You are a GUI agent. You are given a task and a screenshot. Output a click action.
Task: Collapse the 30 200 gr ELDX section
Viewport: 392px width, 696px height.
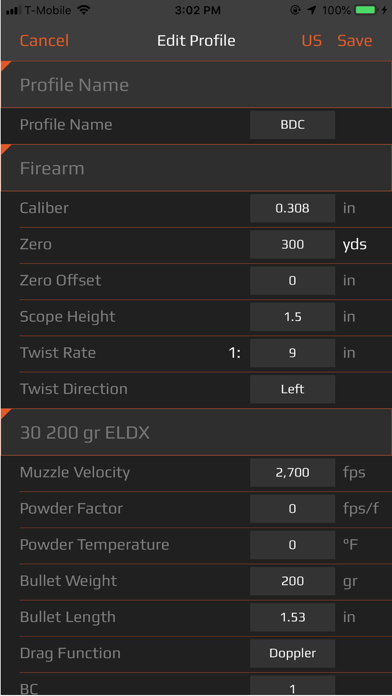[196, 432]
